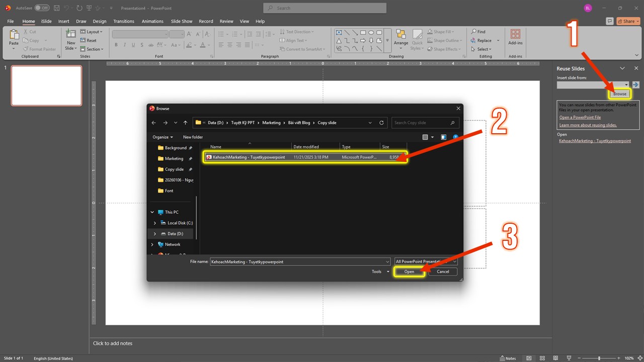Expand the Local Disk (C:) tree item
The height and width of the screenshot is (362, 644).
coord(154,223)
